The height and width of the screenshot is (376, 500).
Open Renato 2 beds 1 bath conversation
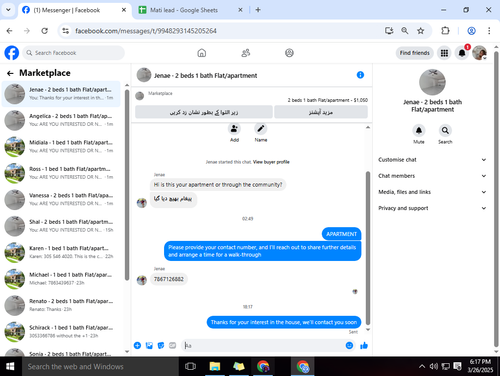[x=61, y=305]
